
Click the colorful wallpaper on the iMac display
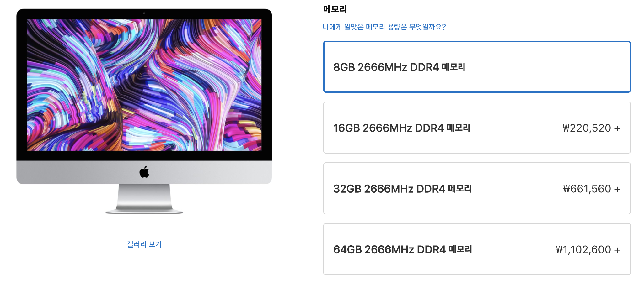click(x=144, y=85)
